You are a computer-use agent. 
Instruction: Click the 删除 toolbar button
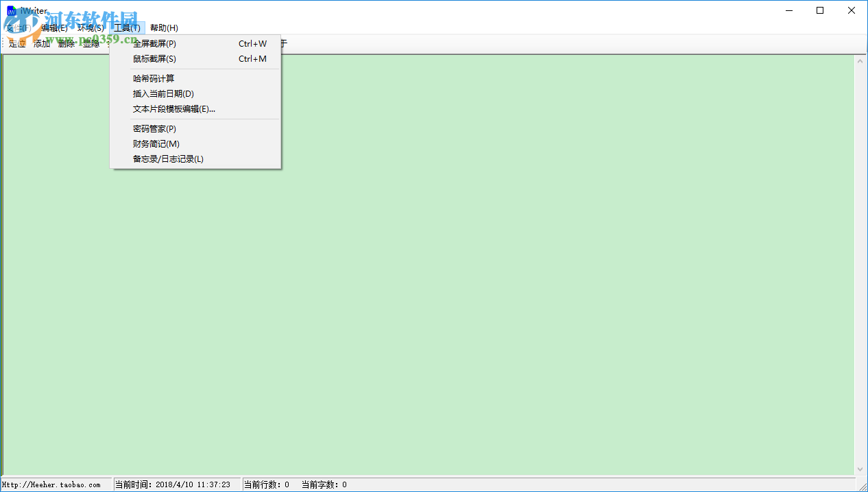click(x=66, y=43)
